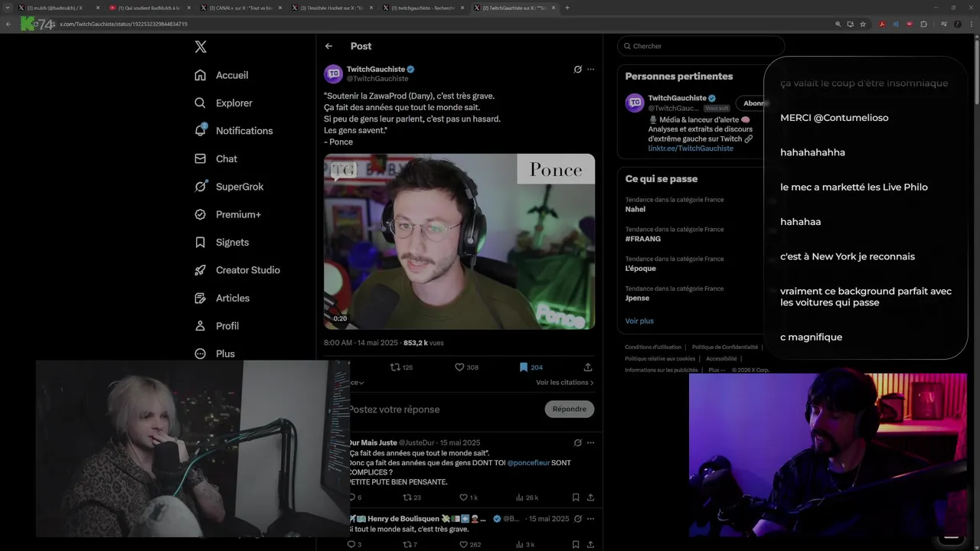Repost the main post (126)
Image resolution: width=980 pixels, height=551 pixels.
[x=401, y=367]
